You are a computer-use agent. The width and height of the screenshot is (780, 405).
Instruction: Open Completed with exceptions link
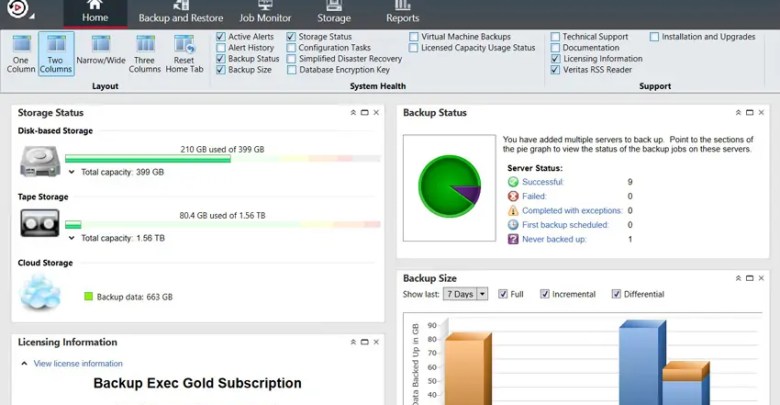pyautogui.click(x=572, y=210)
